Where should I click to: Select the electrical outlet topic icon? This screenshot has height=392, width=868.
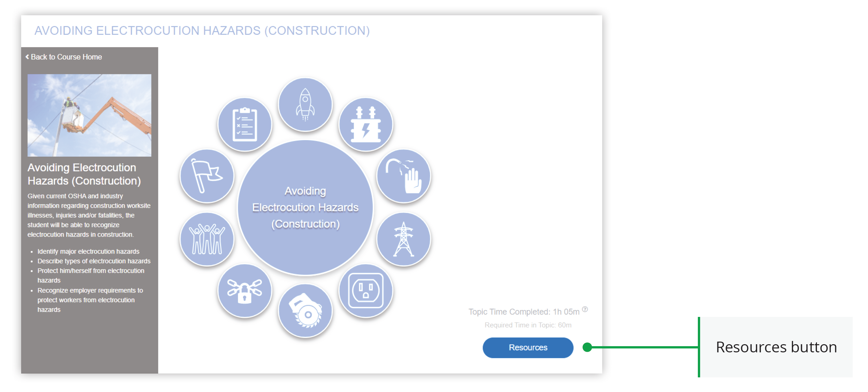tap(366, 291)
